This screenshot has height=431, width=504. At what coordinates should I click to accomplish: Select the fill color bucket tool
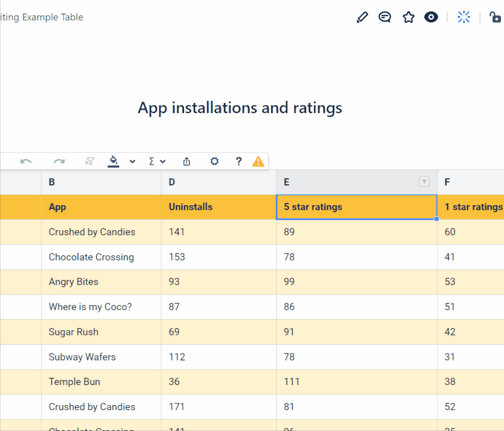(x=113, y=159)
